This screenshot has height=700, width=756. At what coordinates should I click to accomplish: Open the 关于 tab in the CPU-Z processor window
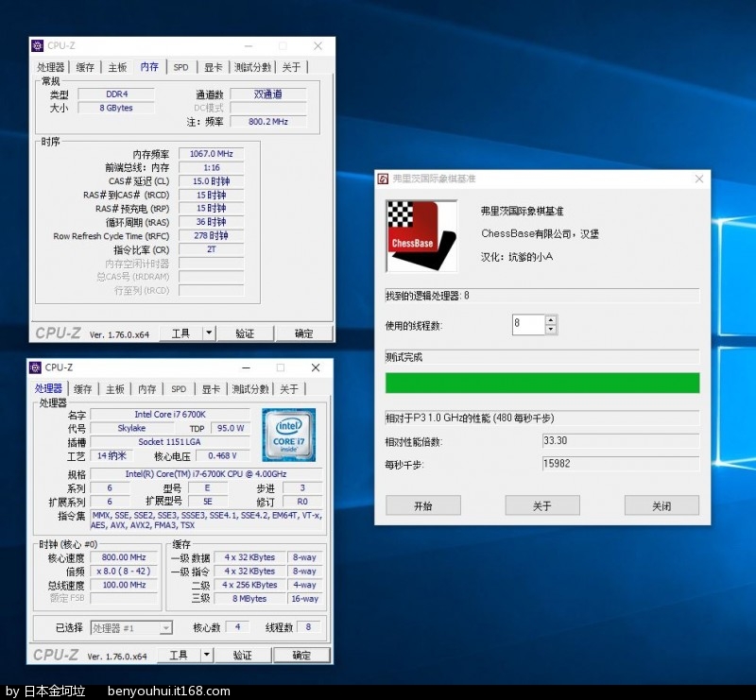pos(289,388)
